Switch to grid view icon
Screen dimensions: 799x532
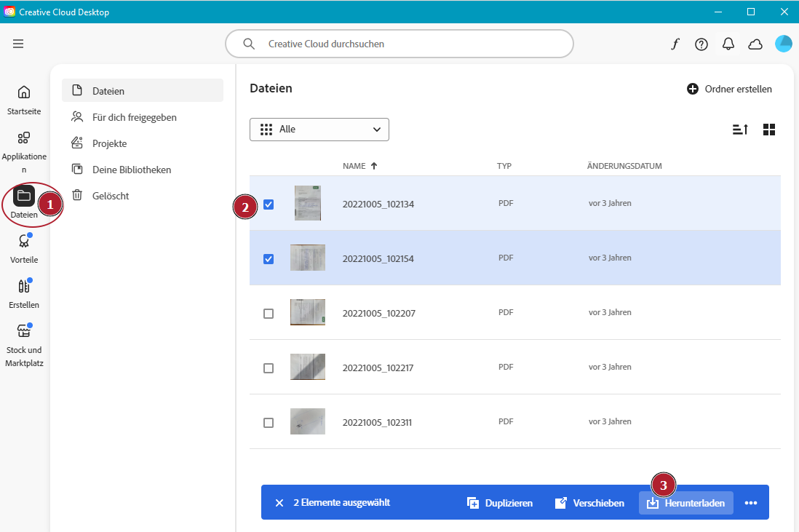[769, 130]
